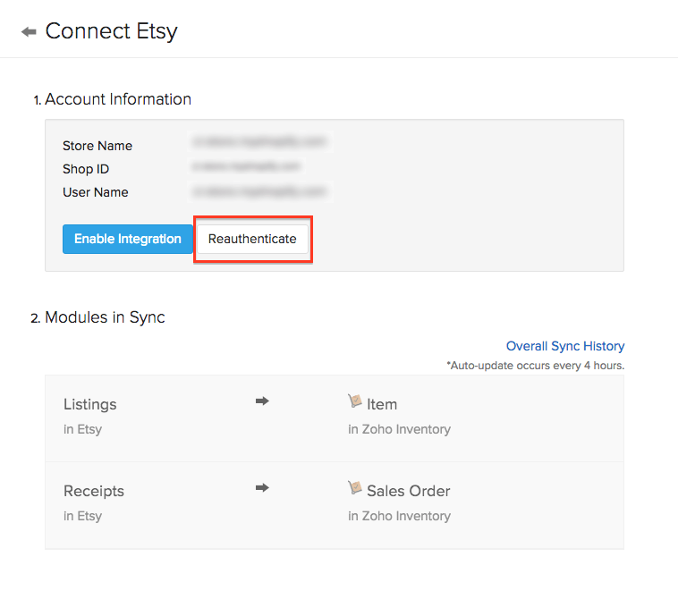Click the Reauthenticate button
Viewport: 678px width, 616px height.
252,239
